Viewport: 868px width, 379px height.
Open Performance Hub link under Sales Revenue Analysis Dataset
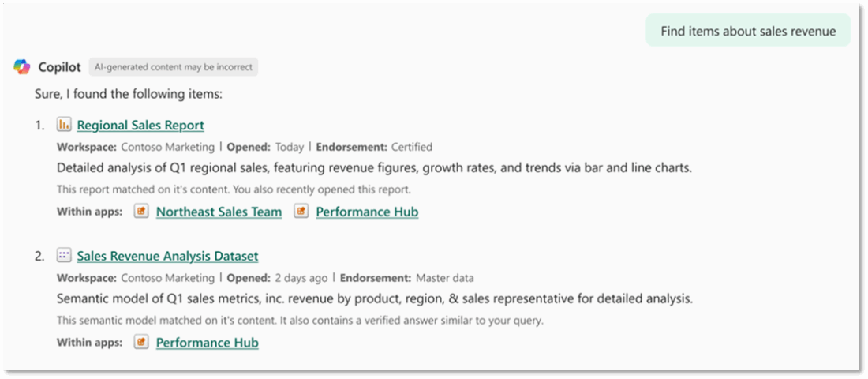click(207, 343)
